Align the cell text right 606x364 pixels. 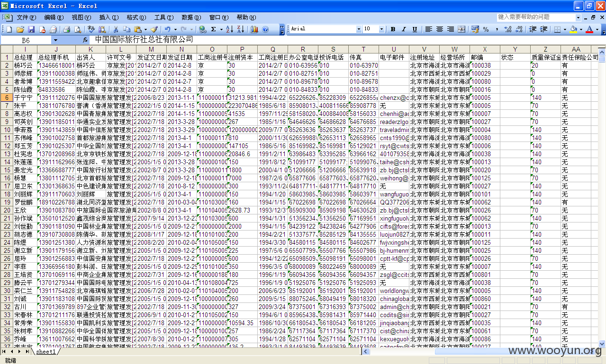tap(450, 29)
